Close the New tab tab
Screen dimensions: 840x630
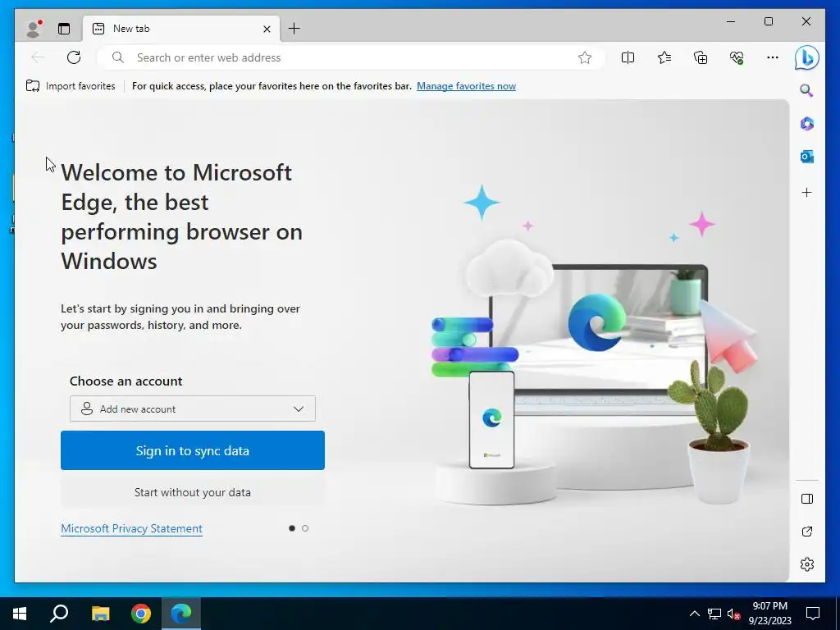267,29
